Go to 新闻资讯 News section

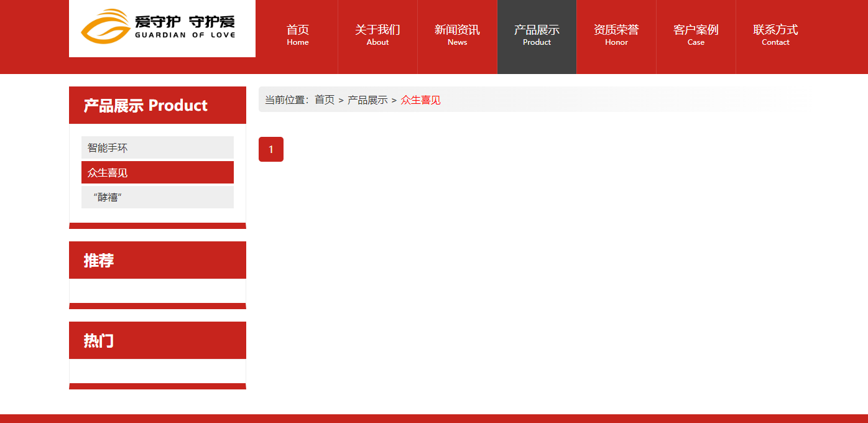click(457, 37)
